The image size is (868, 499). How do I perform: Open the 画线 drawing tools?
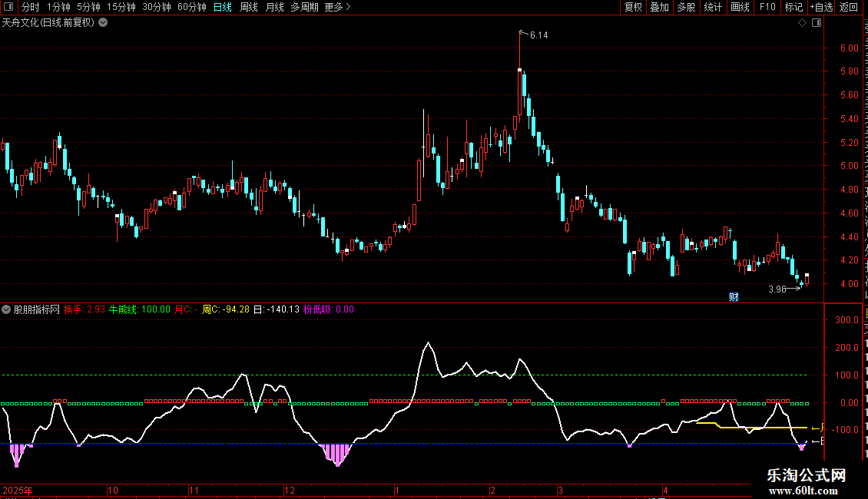[740, 7]
